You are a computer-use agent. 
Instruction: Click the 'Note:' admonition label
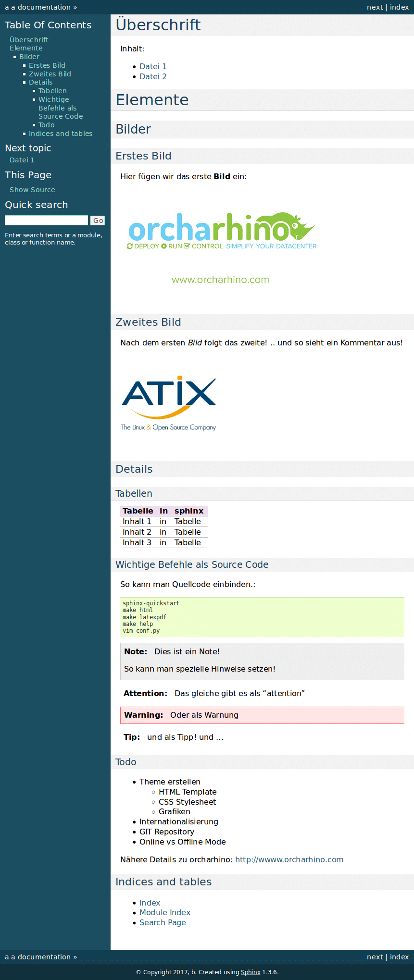pos(136,651)
